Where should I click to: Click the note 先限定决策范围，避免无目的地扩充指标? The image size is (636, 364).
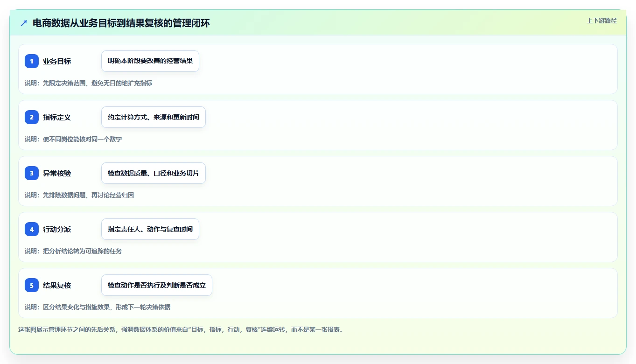pos(98,83)
